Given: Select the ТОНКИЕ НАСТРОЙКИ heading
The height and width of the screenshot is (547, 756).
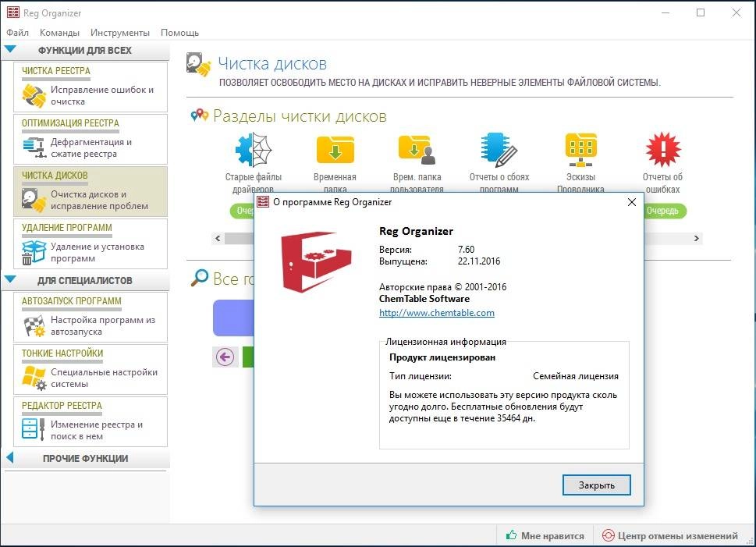Looking at the screenshot, I should (62, 353).
